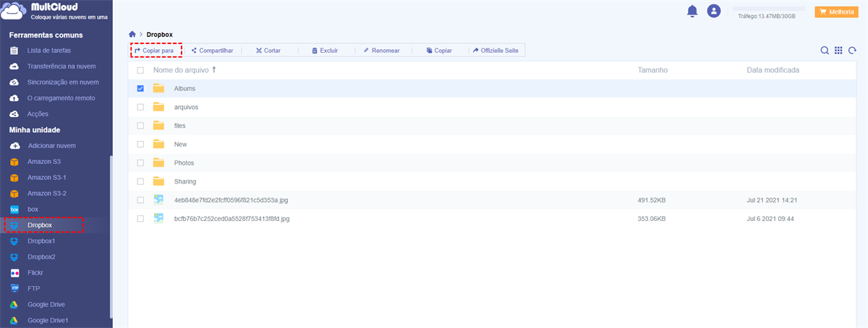Click Copiar in the toolbar
868x328 pixels.
[x=439, y=51]
